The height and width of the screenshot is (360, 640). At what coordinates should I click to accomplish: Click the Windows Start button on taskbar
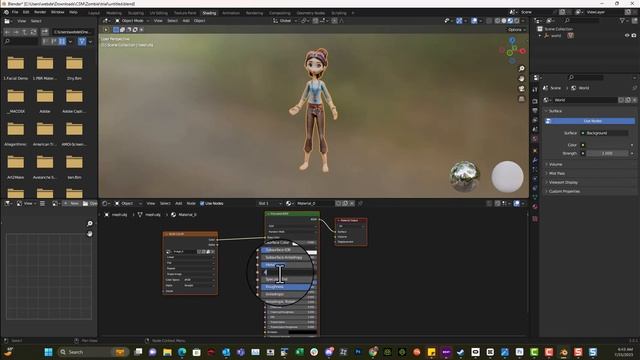(x=48, y=352)
